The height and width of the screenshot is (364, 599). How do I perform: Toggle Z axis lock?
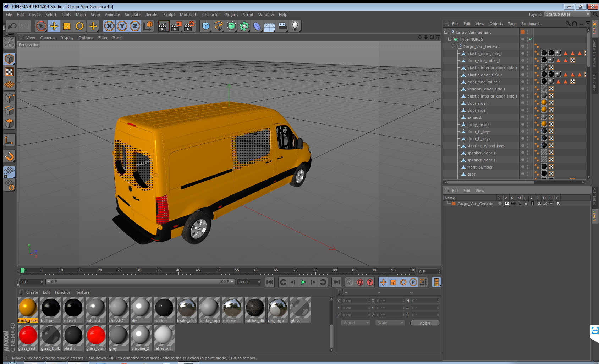click(135, 26)
